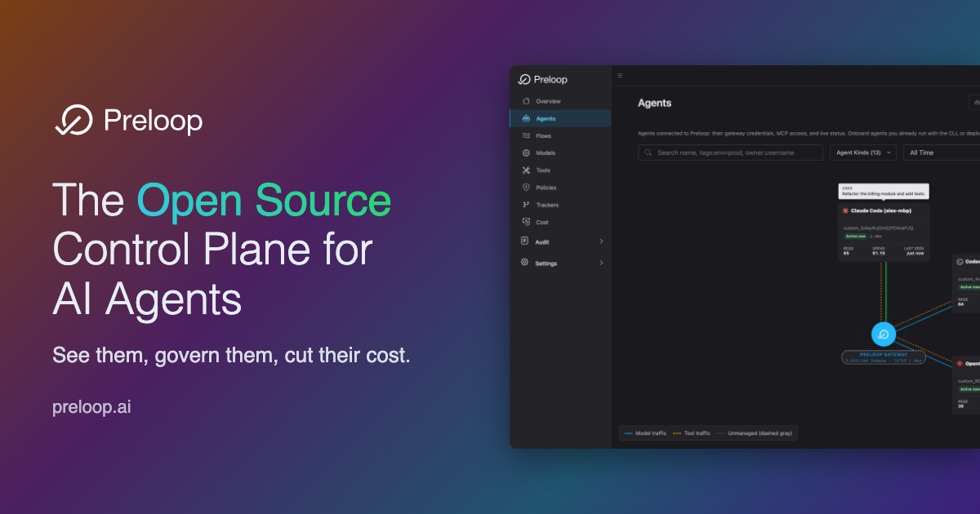Click the Claude Code agent icon
This screenshot has width=980, height=514.
[845, 210]
